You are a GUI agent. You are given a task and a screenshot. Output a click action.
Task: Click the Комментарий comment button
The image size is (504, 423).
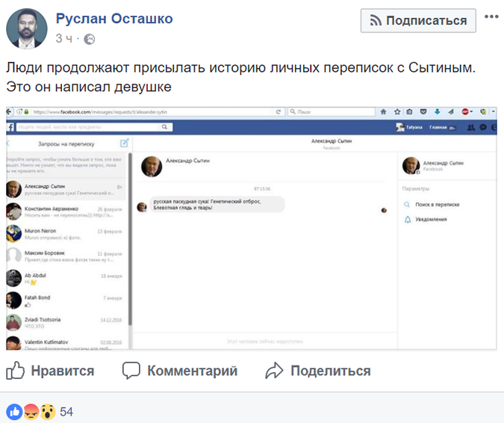click(180, 371)
